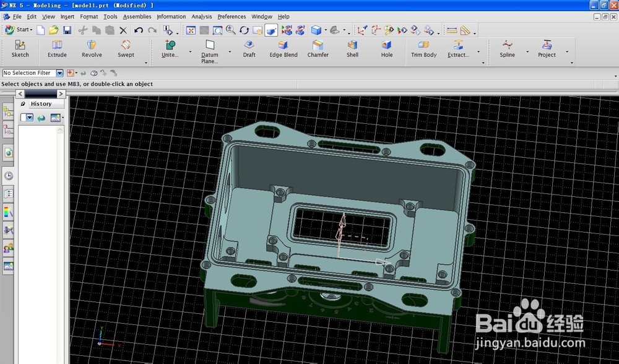Open the Format menu
The image size is (619, 364).
(x=89, y=17)
